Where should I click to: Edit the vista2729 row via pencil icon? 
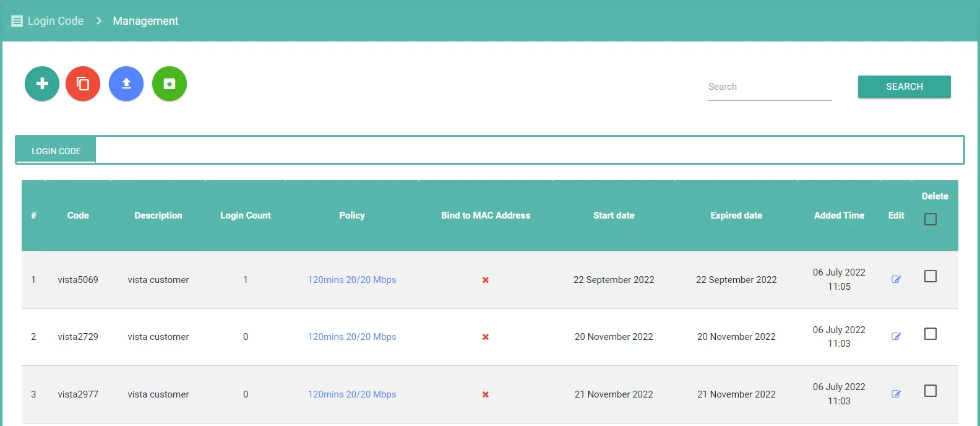click(896, 336)
